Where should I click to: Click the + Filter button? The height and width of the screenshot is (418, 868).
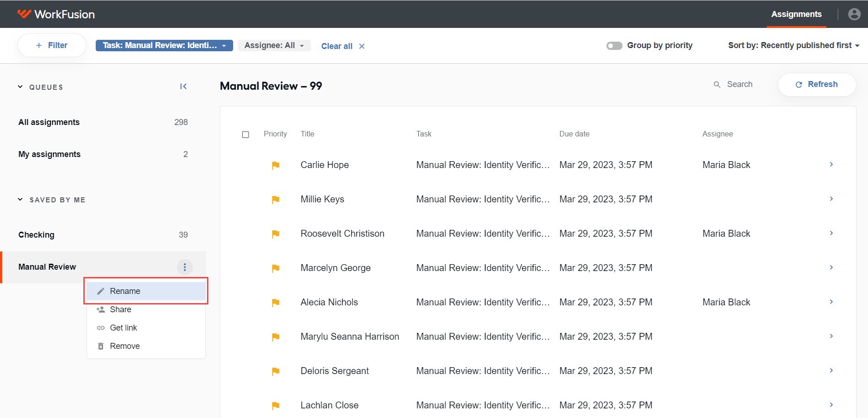pos(52,45)
